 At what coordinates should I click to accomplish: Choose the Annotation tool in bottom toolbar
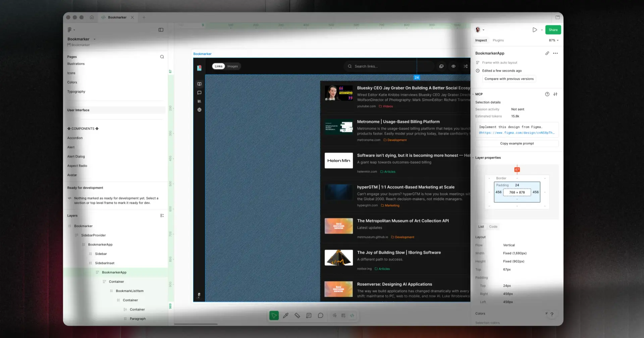(309, 316)
